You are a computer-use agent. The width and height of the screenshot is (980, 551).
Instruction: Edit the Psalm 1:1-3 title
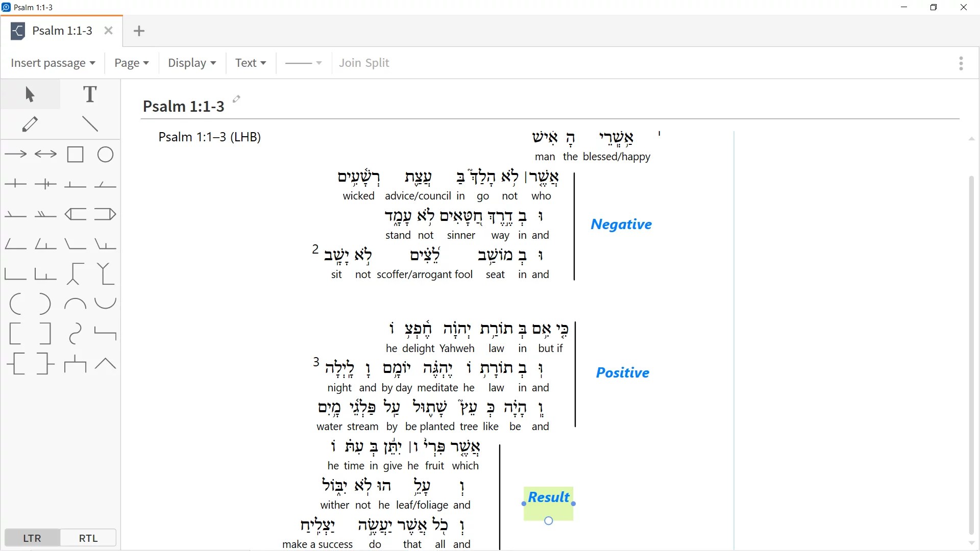236,99
